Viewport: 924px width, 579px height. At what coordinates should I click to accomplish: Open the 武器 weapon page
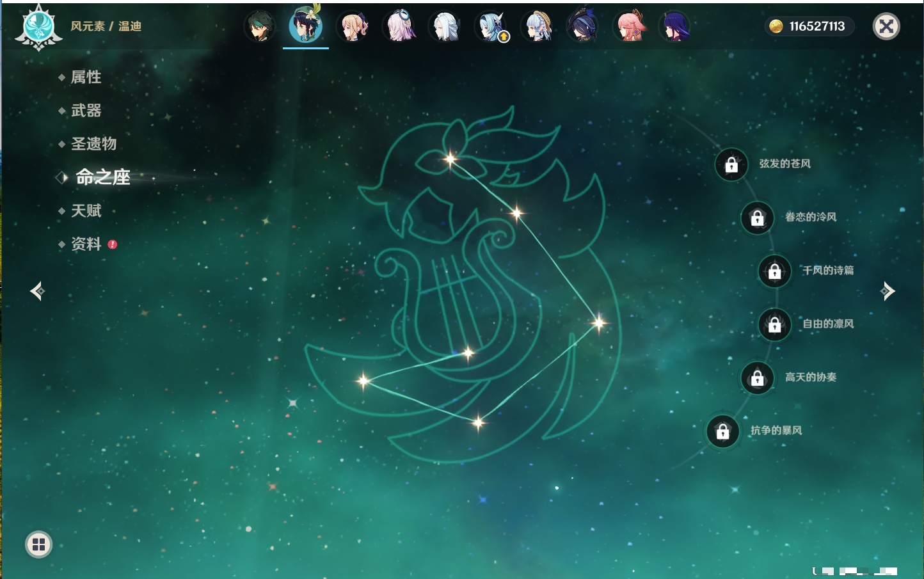[x=86, y=111]
